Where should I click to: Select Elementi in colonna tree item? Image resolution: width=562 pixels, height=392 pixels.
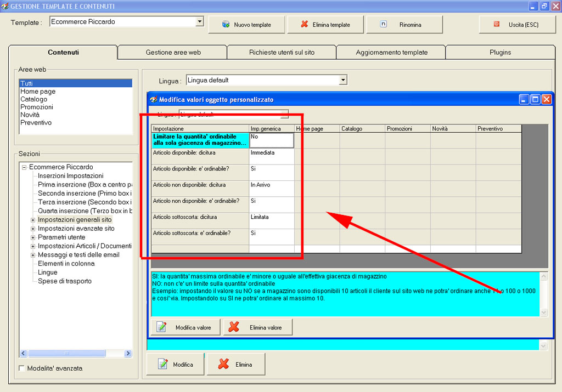click(66, 264)
